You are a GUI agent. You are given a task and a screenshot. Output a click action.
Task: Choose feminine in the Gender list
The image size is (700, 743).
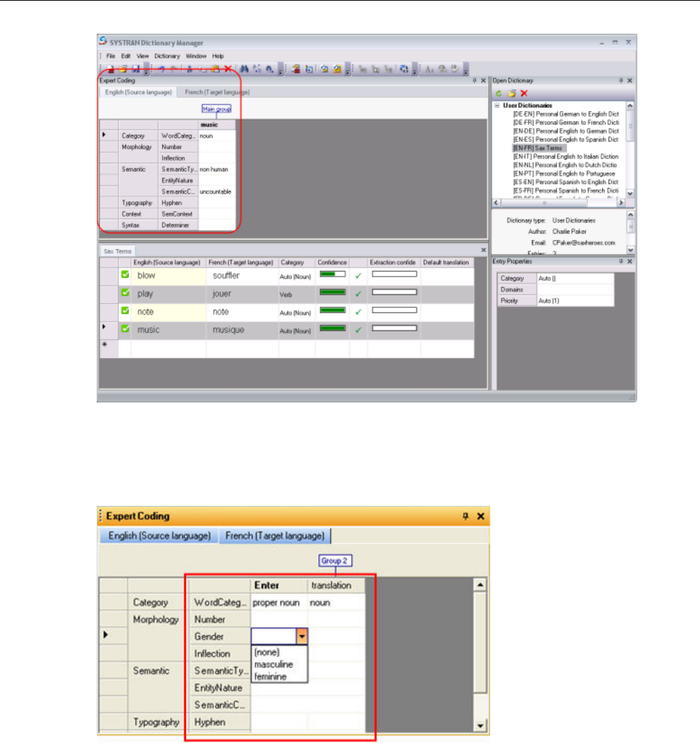pos(270,677)
